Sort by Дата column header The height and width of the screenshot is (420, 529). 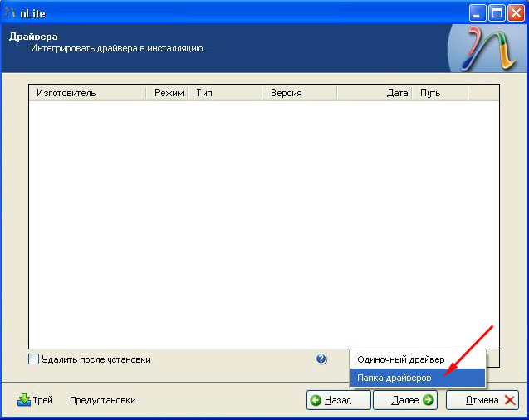(375, 93)
